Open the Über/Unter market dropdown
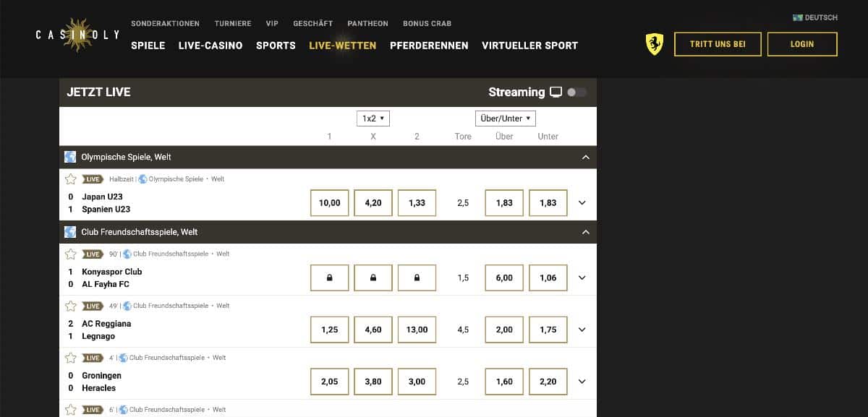The width and height of the screenshot is (868, 417). pyautogui.click(x=505, y=119)
